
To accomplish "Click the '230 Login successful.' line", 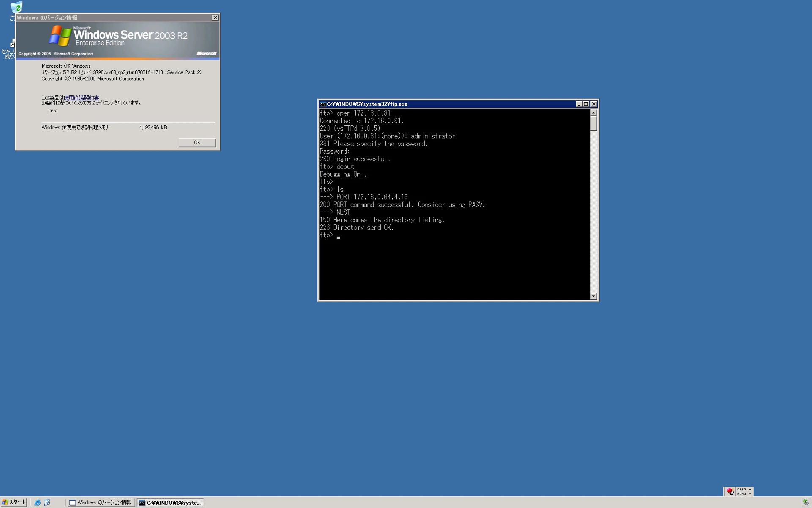I will pyautogui.click(x=355, y=159).
